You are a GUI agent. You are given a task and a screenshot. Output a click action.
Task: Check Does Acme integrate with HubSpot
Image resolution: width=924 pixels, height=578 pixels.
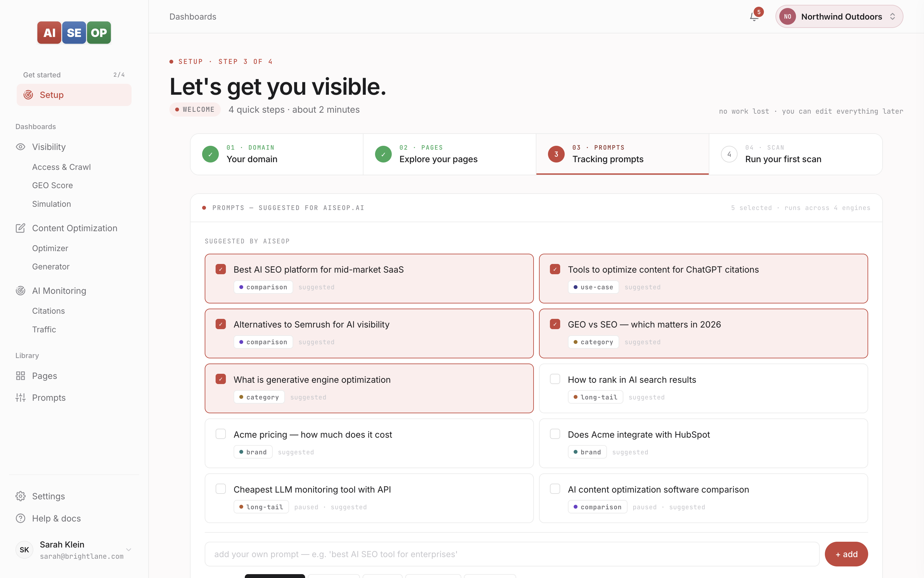tap(555, 434)
